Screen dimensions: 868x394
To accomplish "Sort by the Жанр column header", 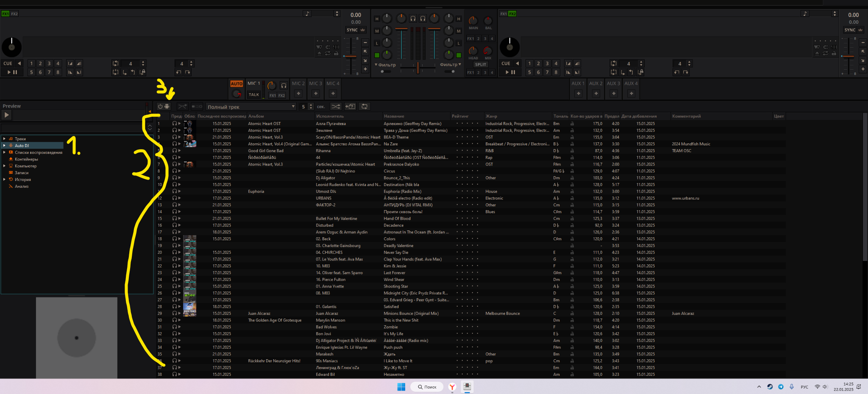I will pyautogui.click(x=518, y=116).
